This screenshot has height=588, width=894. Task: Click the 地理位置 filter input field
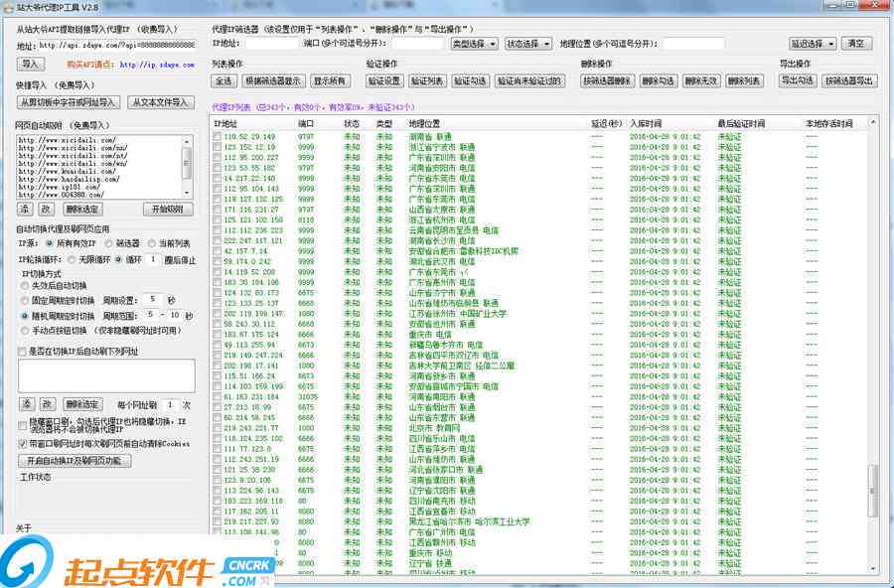[693, 44]
